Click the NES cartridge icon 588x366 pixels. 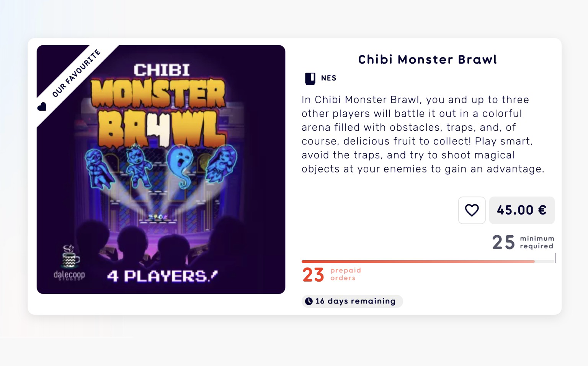click(310, 79)
